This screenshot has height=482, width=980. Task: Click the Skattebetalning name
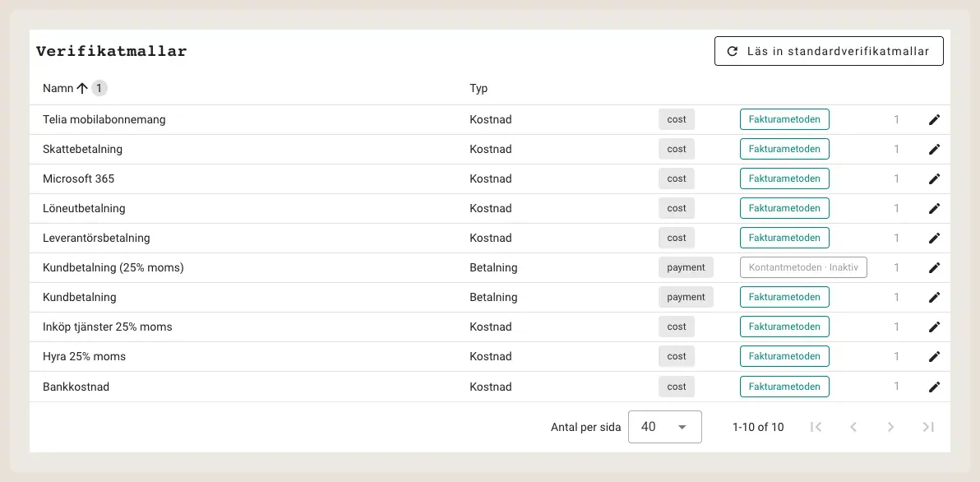[x=82, y=149]
